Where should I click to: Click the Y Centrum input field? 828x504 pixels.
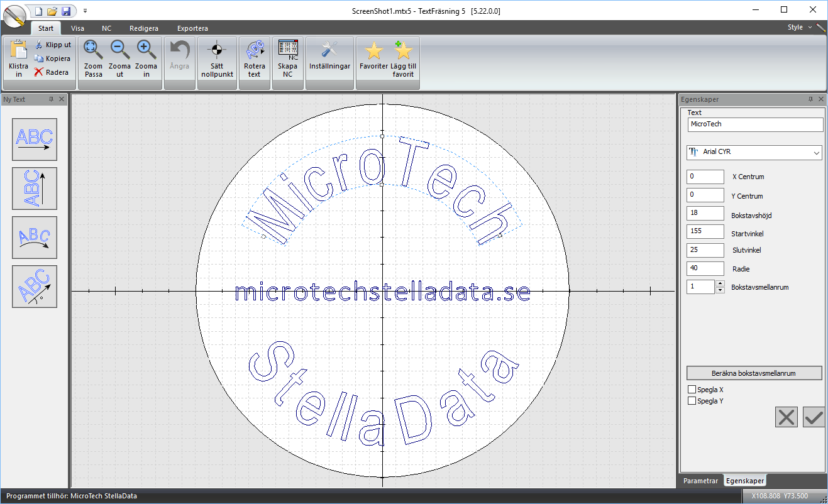point(705,195)
